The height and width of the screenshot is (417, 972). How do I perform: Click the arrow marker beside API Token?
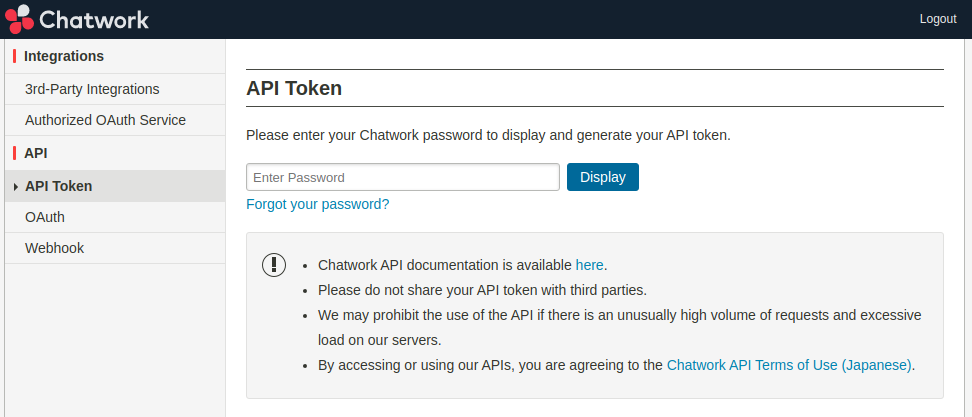point(16,187)
